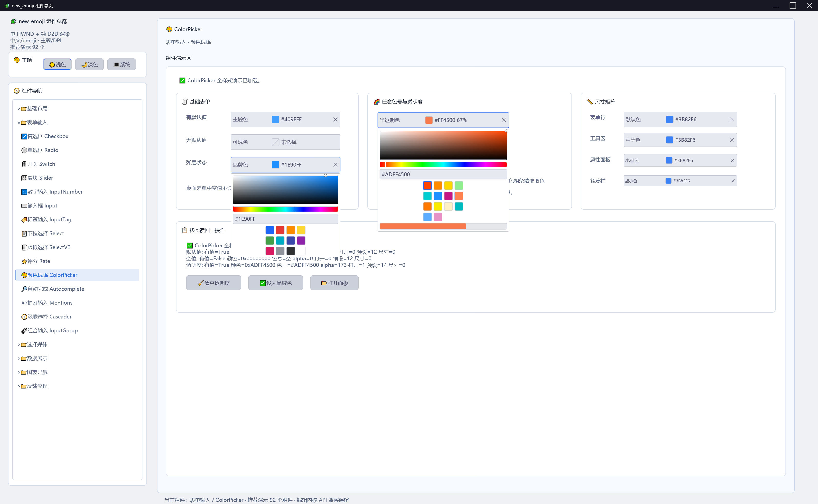Select the green preset in 品牌色 palette
Viewport: 818px width, 504px height.
point(270,241)
